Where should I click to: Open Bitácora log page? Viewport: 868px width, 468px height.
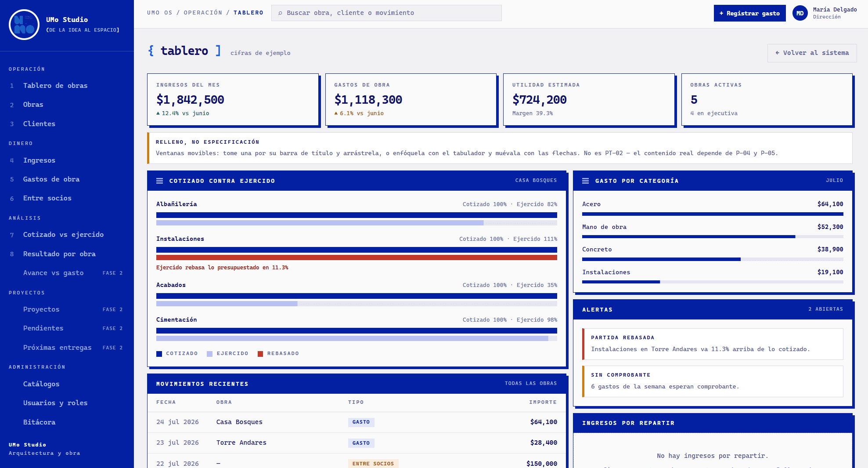(x=67, y=422)
